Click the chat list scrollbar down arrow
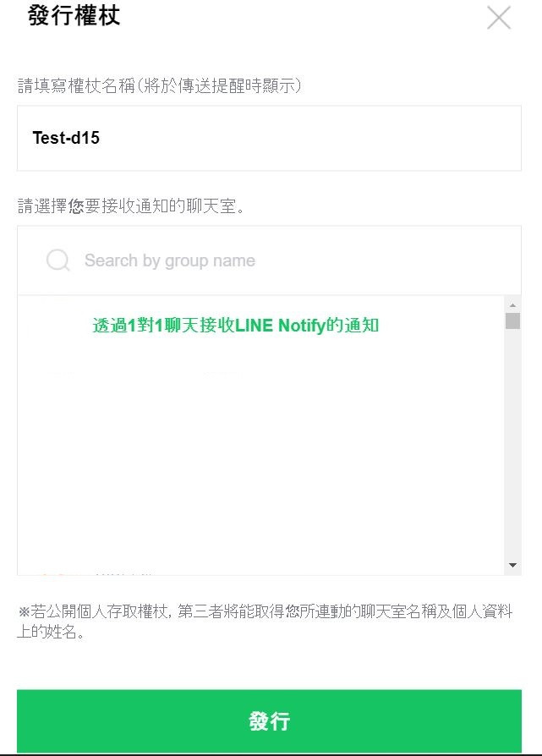Image resolution: width=542 pixels, height=756 pixels. (x=512, y=565)
